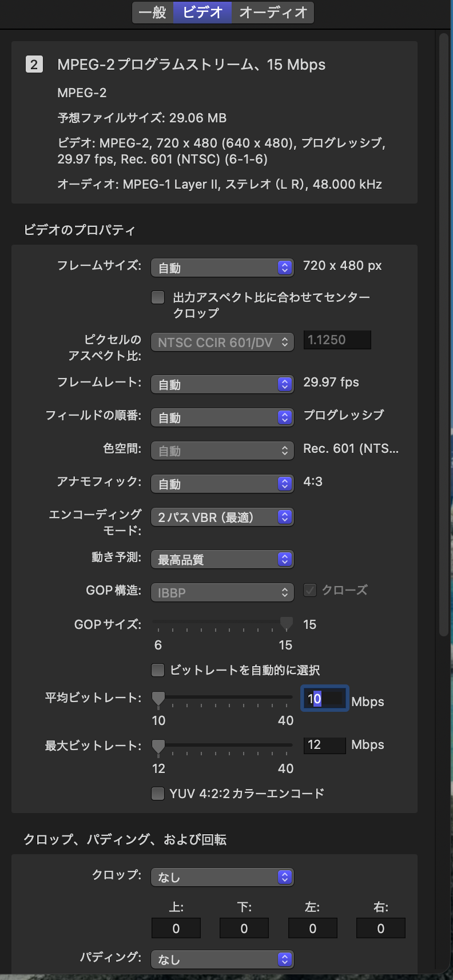Open the アナモフィック dropdown

coord(222,484)
